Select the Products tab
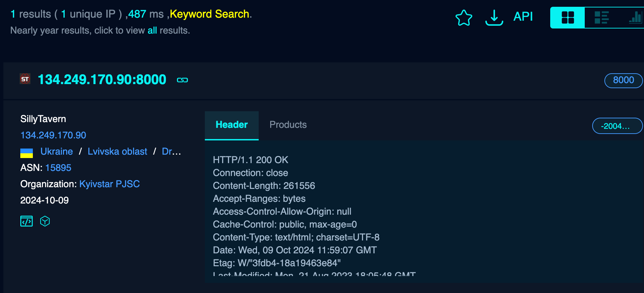This screenshot has width=644, height=293. tap(288, 125)
